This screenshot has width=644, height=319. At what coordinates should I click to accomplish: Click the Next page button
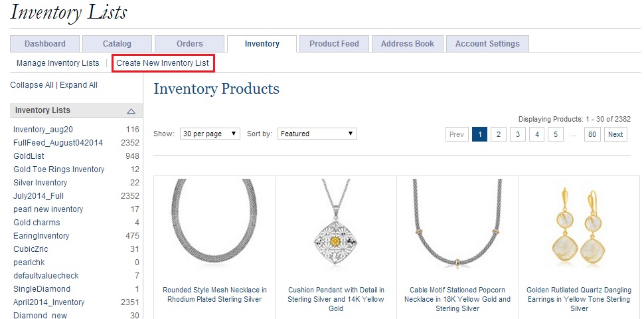pyautogui.click(x=615, y=134)
